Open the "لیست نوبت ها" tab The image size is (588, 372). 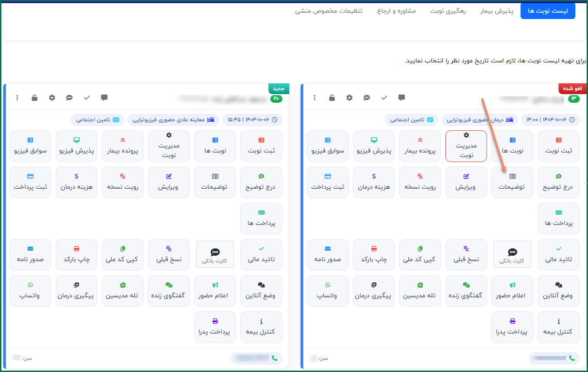pos(548,11)
